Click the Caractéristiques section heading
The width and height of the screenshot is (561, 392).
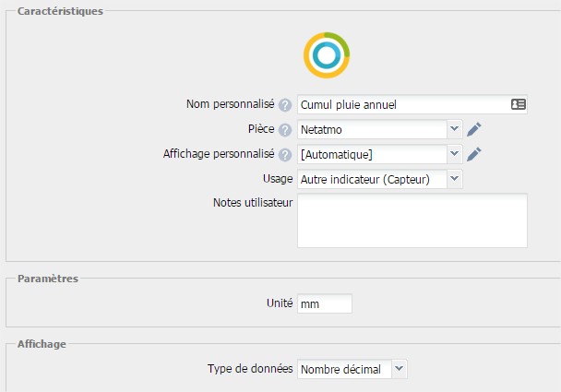click(61, 11)
